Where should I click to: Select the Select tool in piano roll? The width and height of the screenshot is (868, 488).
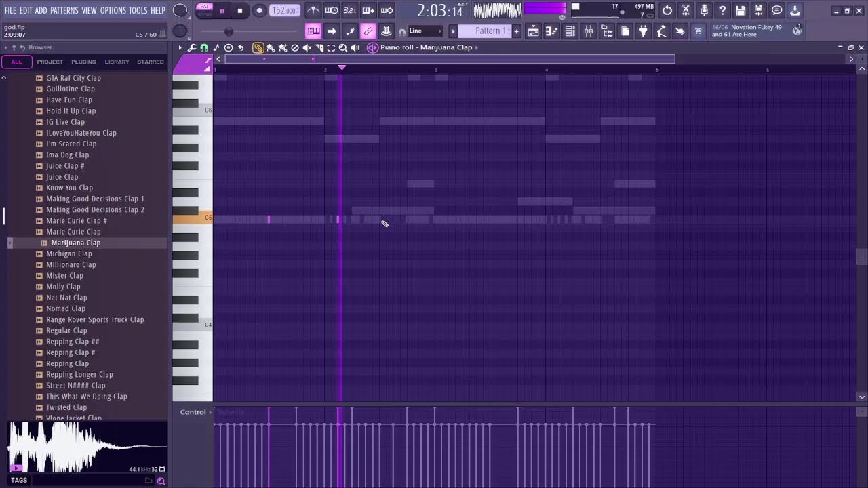(331, 47)
